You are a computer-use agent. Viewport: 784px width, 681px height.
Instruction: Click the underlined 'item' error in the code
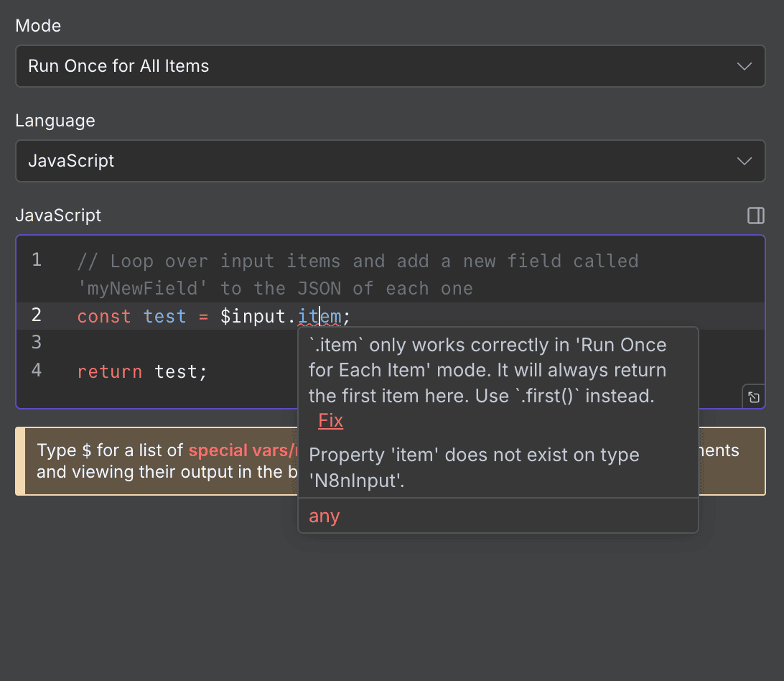click(320, 316)
